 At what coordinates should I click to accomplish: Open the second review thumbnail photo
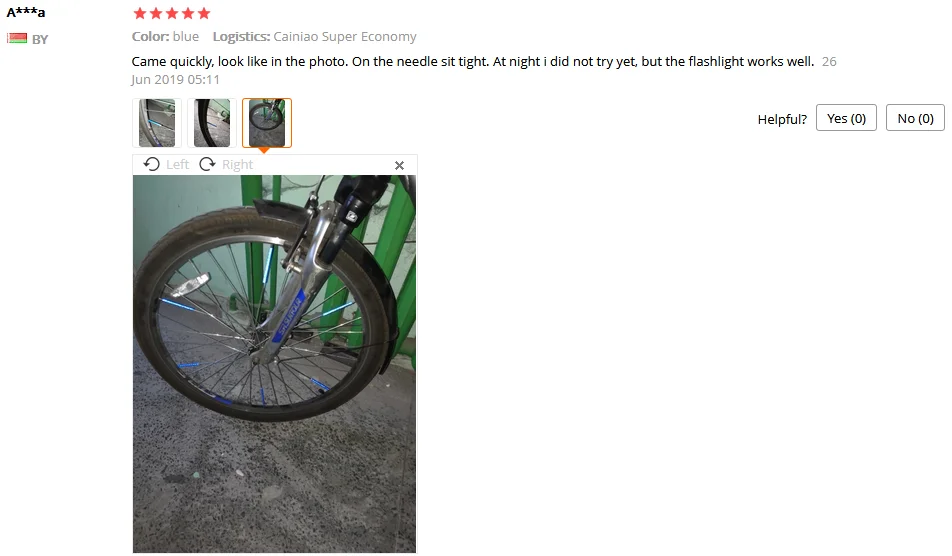point(212,123)
